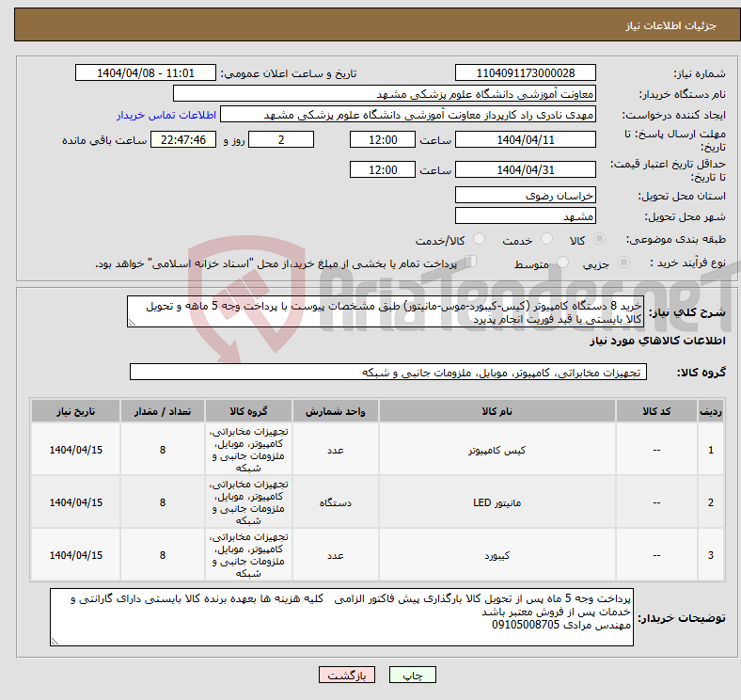
Task: Click the remaining days field showing 2
Action: click(281, 139)
